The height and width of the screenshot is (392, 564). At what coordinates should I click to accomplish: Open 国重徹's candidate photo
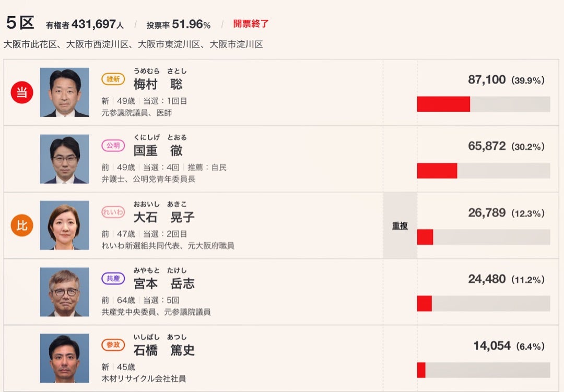(x=65, y=159)
